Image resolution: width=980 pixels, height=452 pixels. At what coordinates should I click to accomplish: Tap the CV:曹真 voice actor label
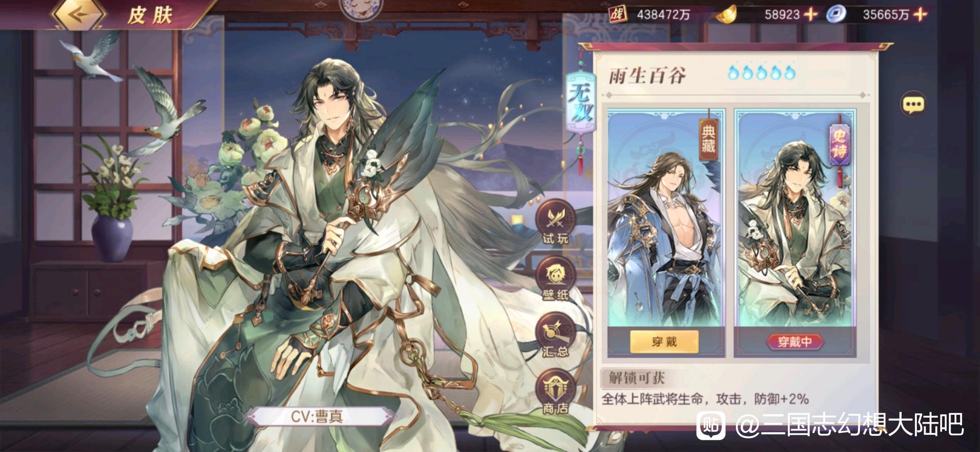tap(318, 416)
